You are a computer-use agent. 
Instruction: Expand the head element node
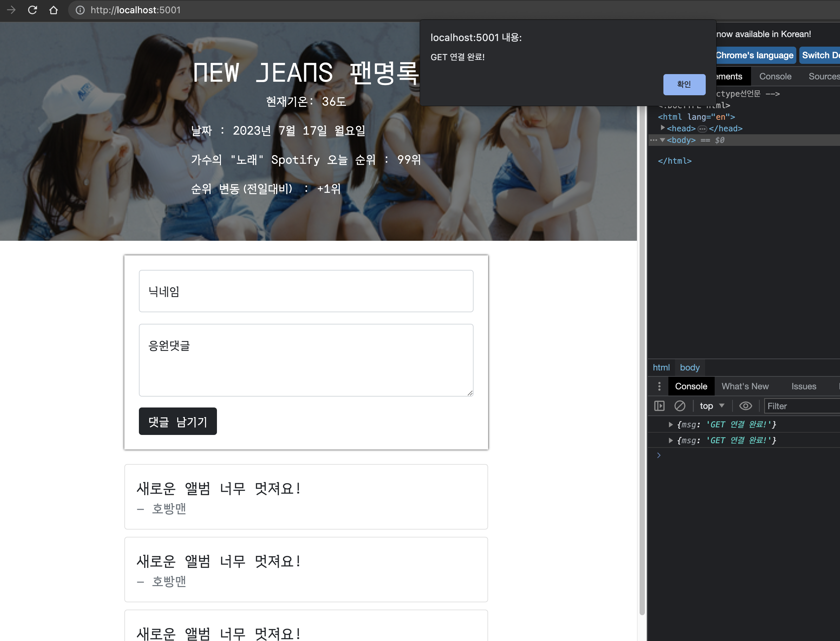(663, 128)
